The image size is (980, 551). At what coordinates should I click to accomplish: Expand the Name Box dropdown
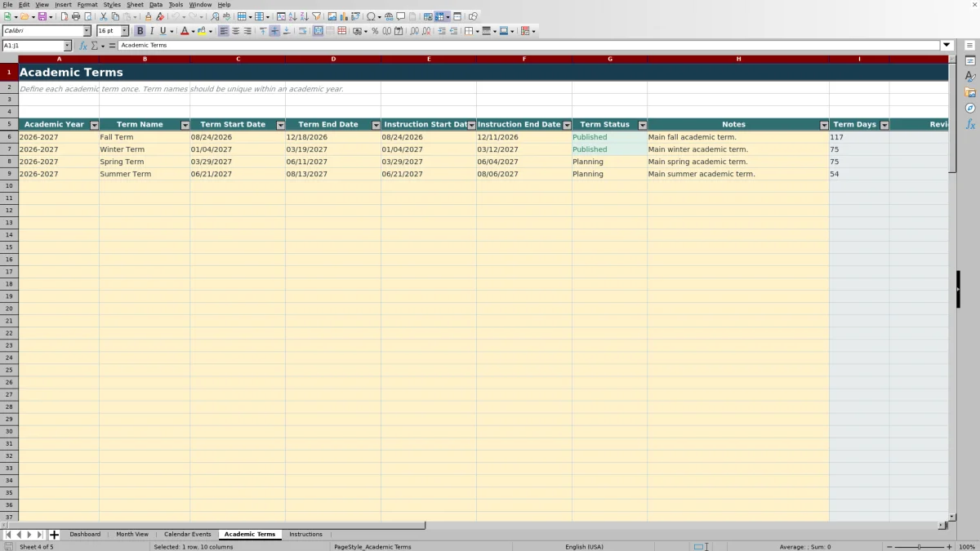pos(67,46)
